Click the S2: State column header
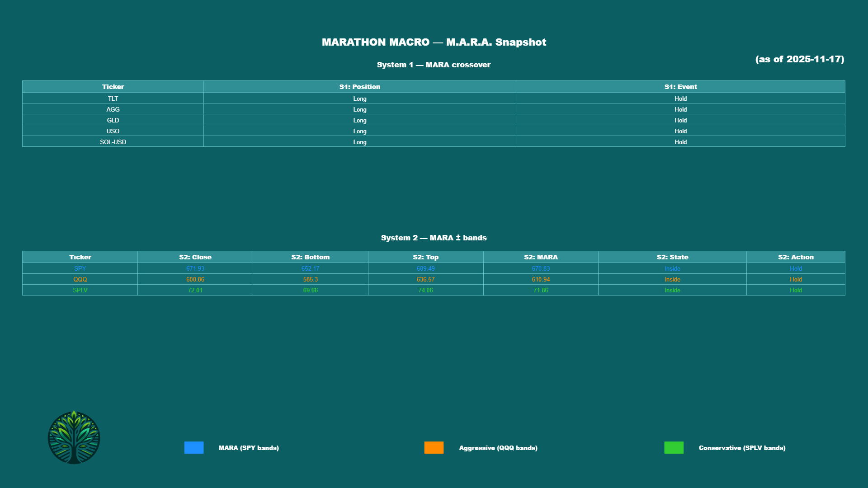Image resolution: width=868 pixels, height=488 pixels. (672, 257)
